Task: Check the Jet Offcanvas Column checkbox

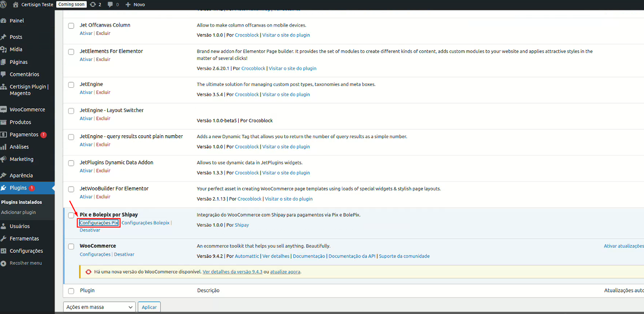Action: pyautogui.click(x=71, y=26)
